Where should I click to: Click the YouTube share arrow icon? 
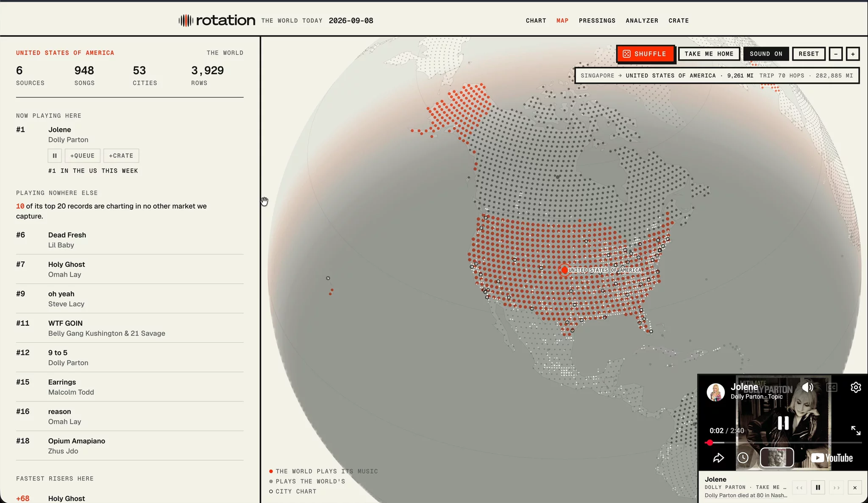718,458
